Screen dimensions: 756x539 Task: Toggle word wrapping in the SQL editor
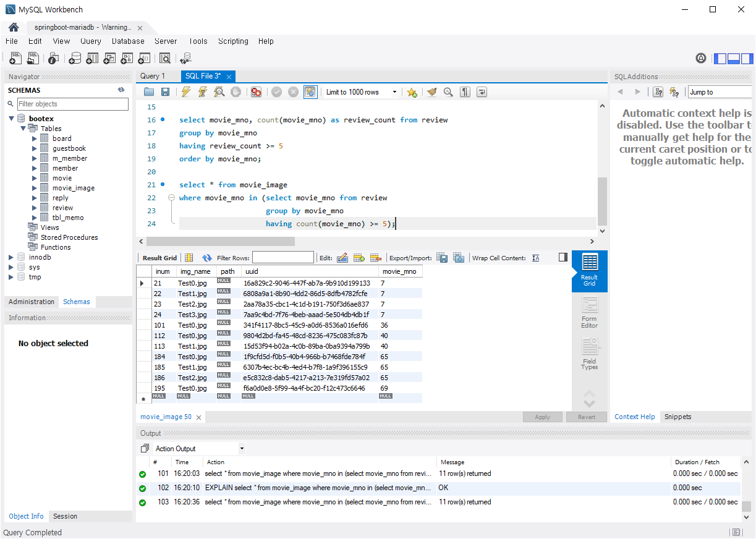[x=482, y=92]
